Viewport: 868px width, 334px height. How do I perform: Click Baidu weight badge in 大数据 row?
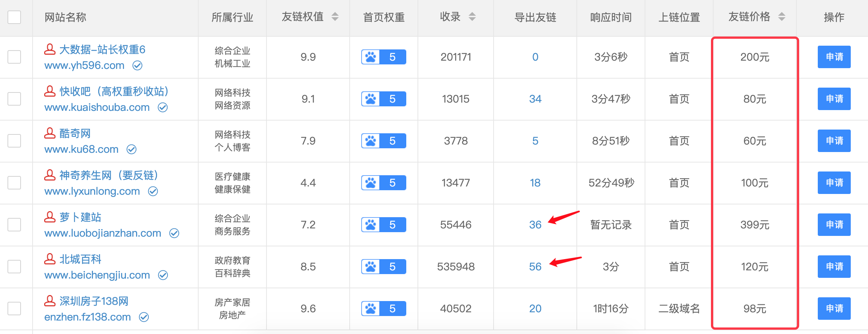coord(383,57)
